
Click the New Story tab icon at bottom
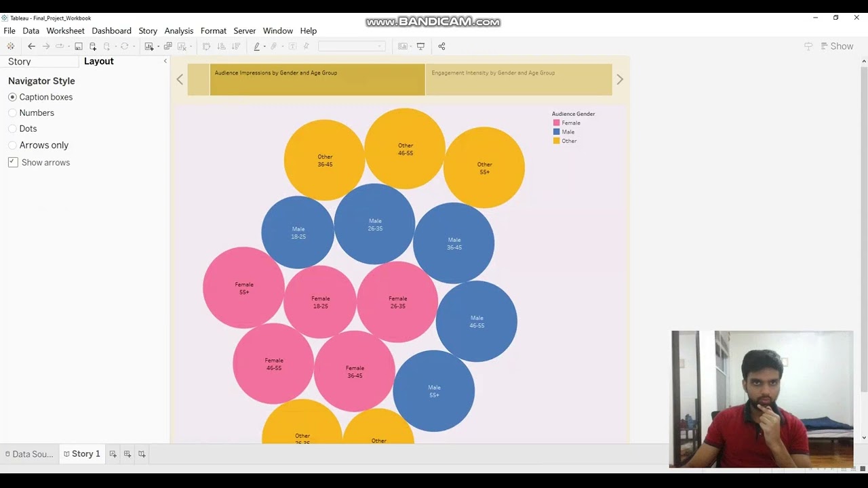tap(142, 454)
